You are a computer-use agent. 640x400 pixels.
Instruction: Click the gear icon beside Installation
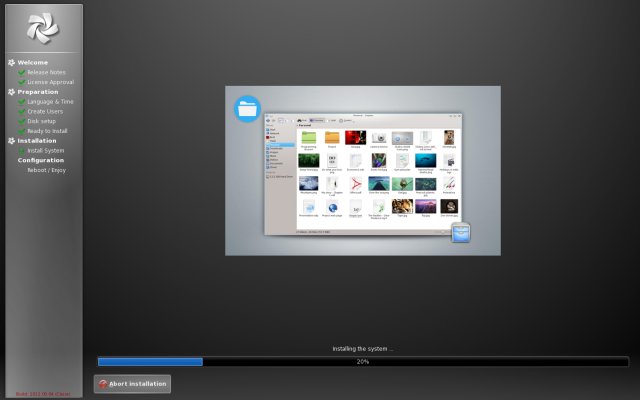pos(12,141)
